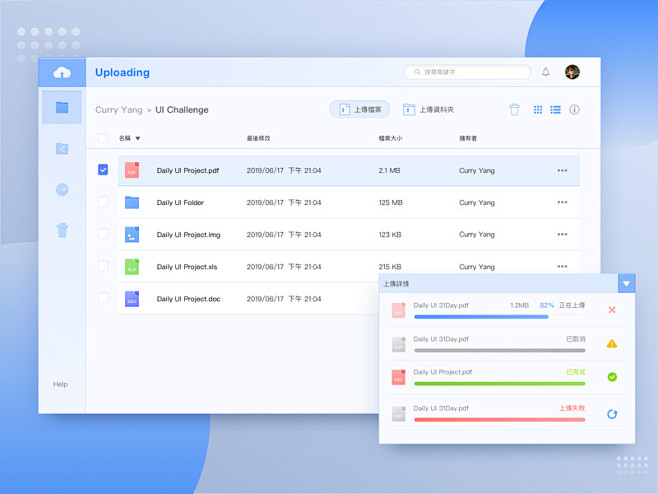The height and width of the screenshot is (494, 658).
Task: Cancel the uploading Daily UI 31Day.pdf
Action: point(612,310)
